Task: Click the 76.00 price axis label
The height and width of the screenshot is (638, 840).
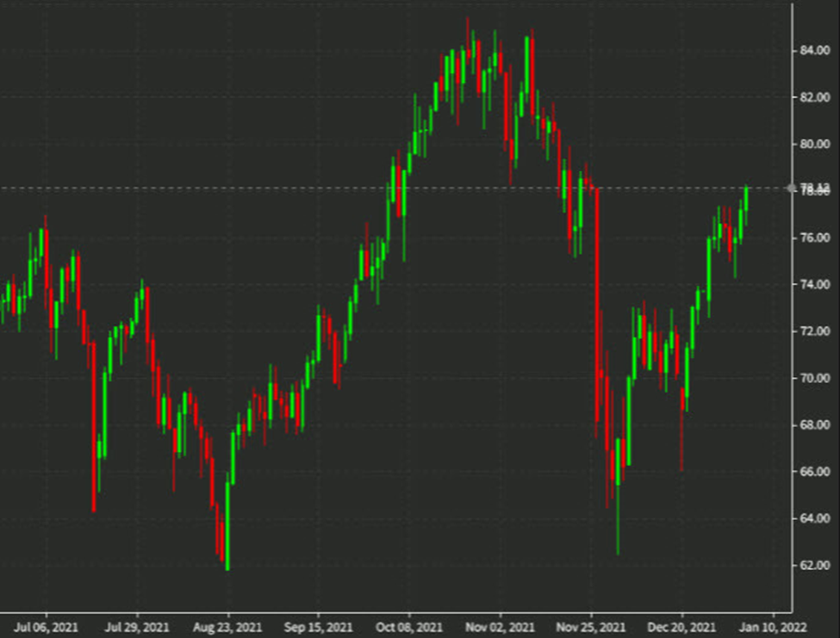Action: pos(815,238)
